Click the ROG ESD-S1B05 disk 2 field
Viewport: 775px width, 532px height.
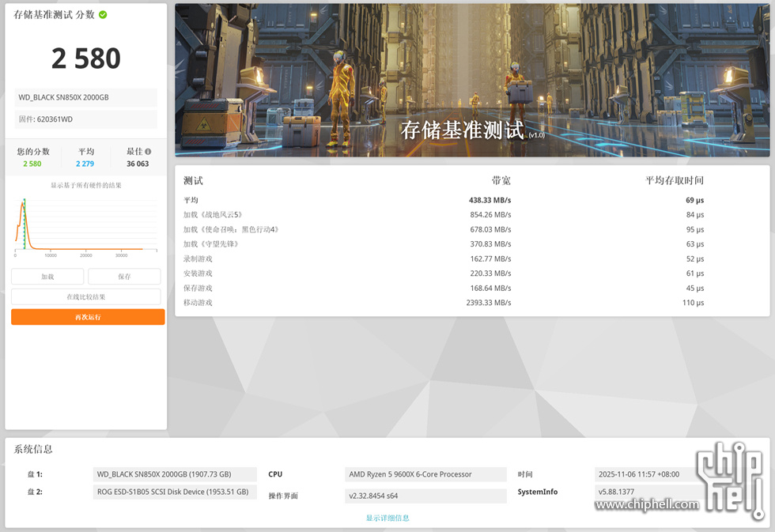click(x=175, y=492)
